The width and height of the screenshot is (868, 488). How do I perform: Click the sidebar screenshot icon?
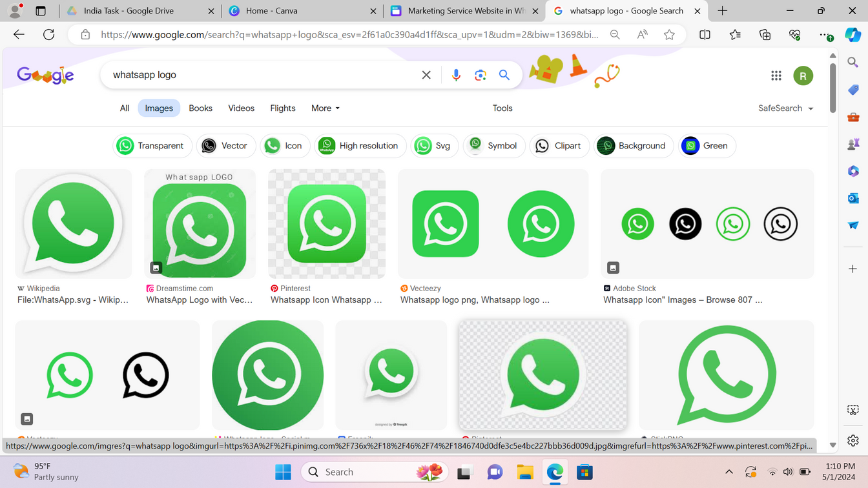(x=853, y=410)
